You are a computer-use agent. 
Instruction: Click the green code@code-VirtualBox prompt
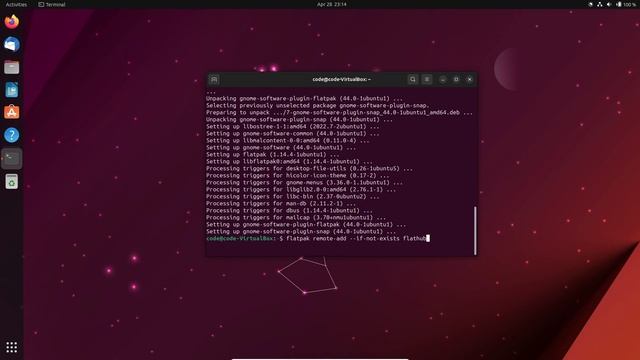click(241, 238)
